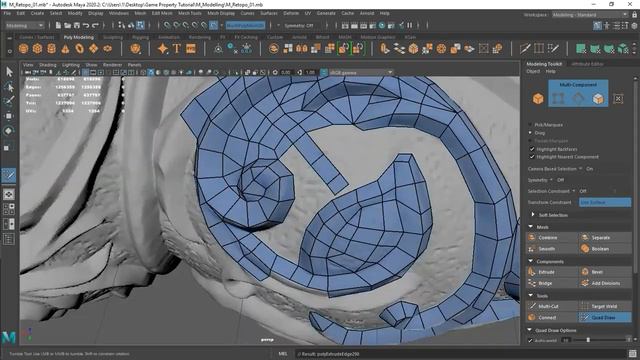Click the Quad Draw tool button
This screenshot has height=360, width=640.
point(605,317)
